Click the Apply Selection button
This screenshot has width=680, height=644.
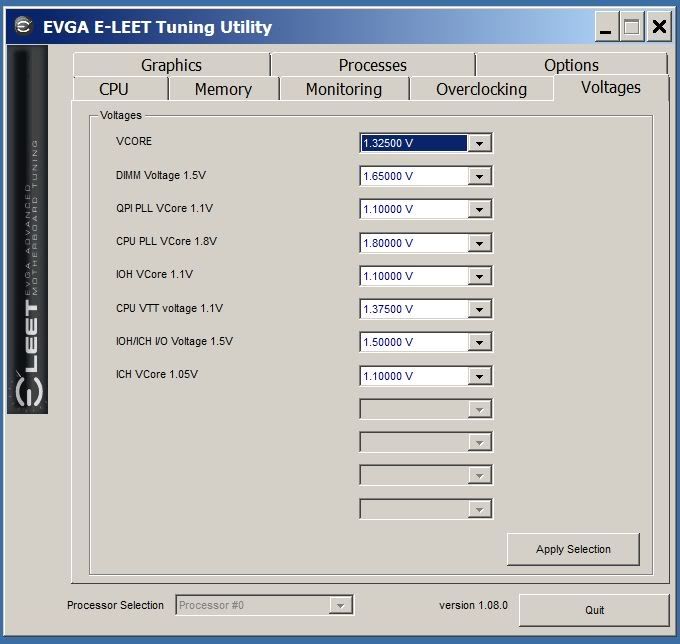(x=573, y=549)
